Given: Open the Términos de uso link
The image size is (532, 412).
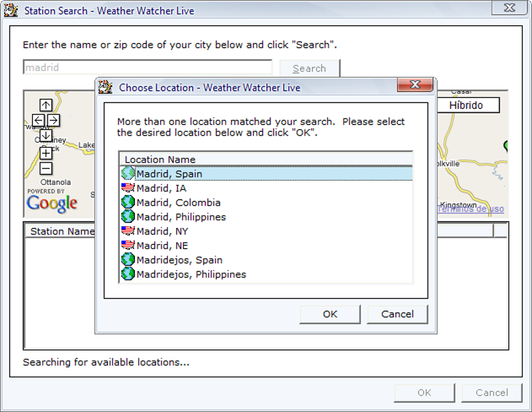Looking at the screenshot, I should pos(470,208).
